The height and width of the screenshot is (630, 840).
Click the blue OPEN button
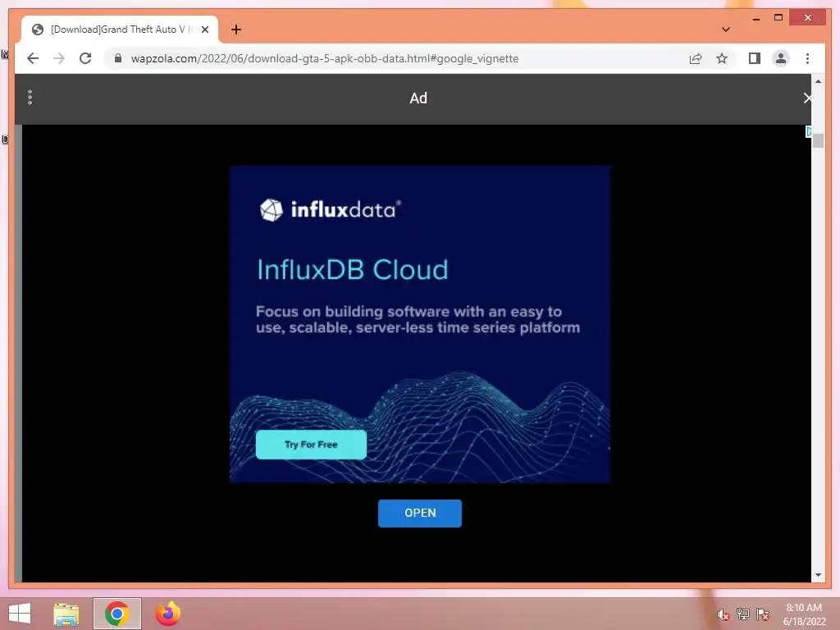click(420, 514)
